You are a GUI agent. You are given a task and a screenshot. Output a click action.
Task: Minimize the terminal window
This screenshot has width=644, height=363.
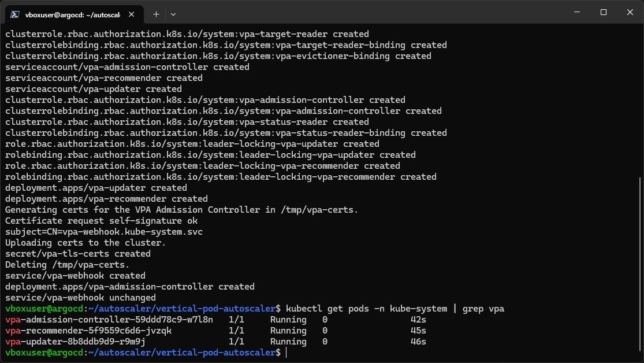[577, 12]
